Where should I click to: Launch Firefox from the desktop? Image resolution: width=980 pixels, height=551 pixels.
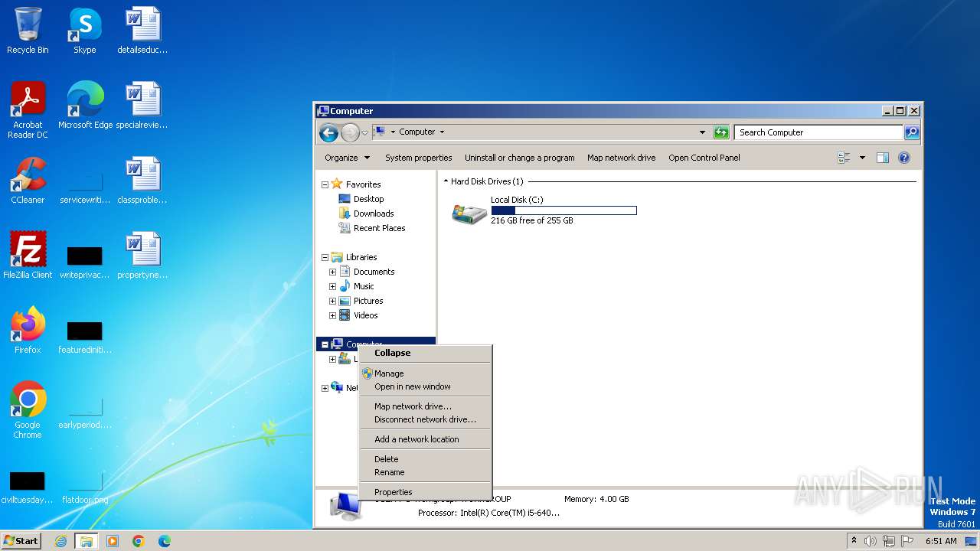pos(28,331)
